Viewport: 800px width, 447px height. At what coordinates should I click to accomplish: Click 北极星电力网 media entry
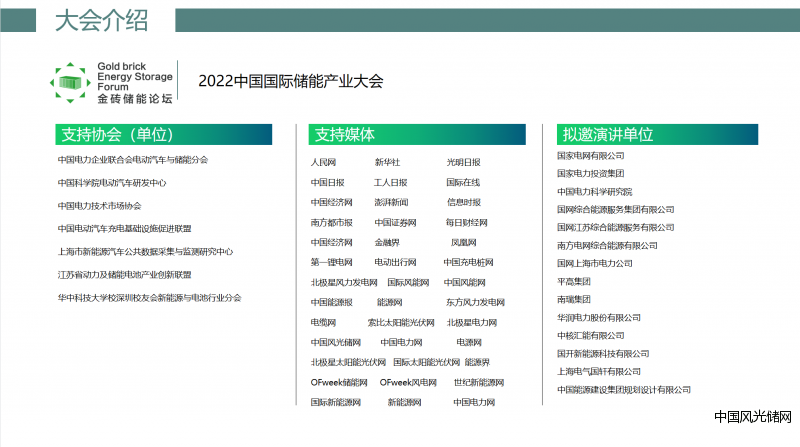[472, 322]
